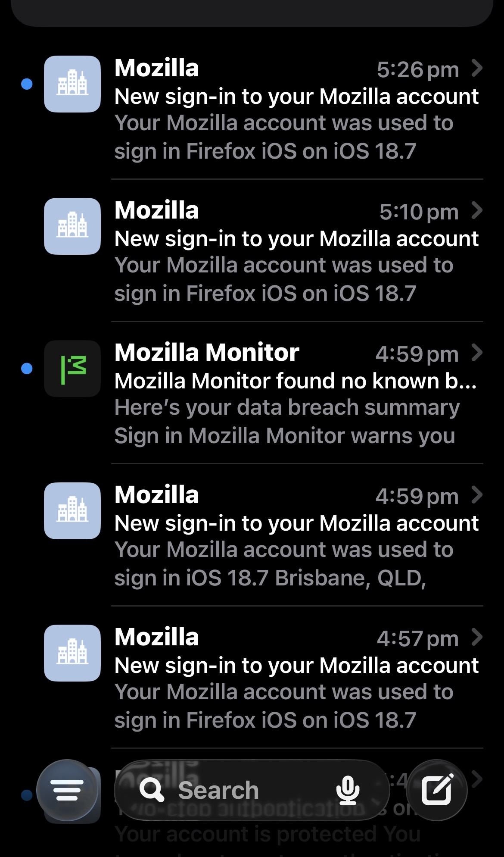Tap the Search text field

241,790
